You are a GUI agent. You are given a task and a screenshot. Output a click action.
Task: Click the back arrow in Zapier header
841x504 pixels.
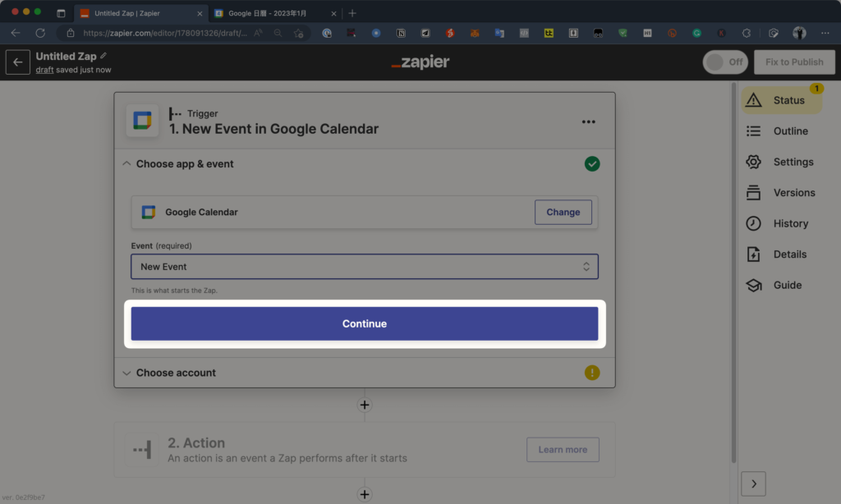click(x=18, y=62)
